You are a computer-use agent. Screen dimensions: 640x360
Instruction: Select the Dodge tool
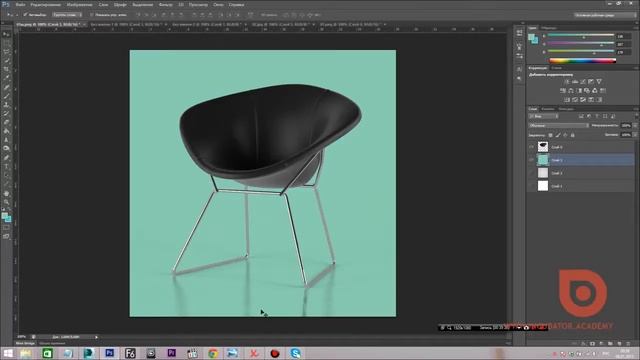point(7,149)
